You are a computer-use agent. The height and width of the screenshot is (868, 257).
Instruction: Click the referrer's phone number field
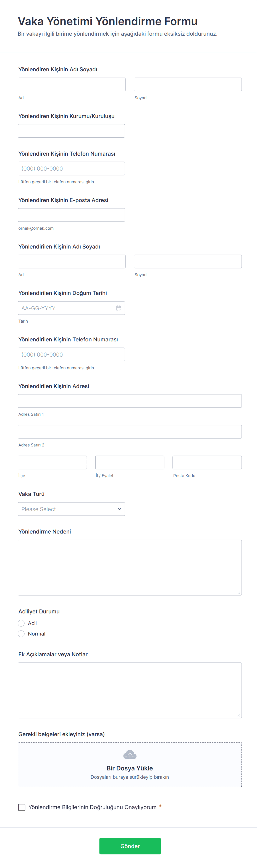click(x=71, y=168)
